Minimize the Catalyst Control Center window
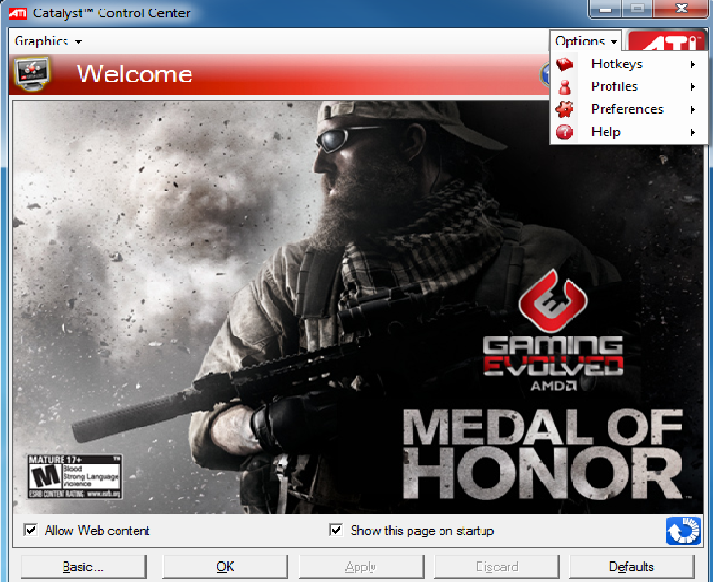 click(x=606, y=9)
